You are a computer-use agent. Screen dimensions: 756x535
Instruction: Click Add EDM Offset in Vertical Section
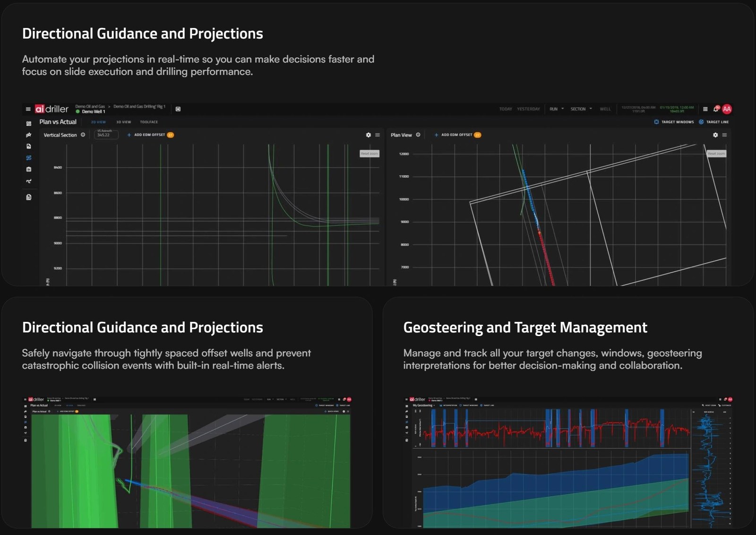tap(146, 135)
